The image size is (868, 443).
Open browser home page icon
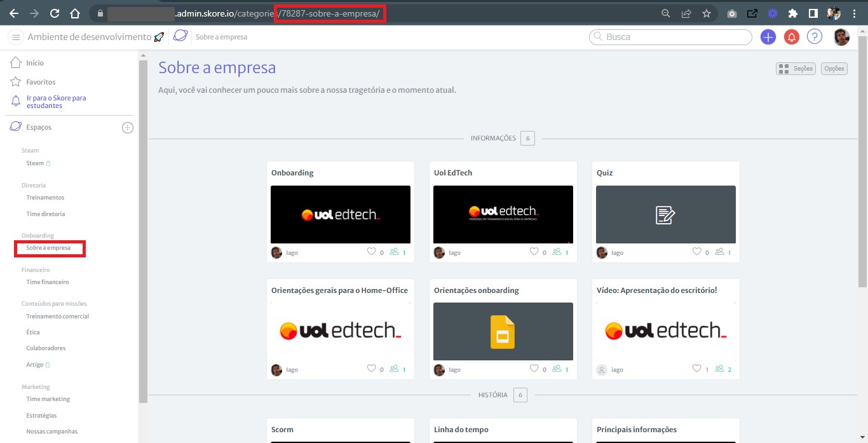pos(75,13)
